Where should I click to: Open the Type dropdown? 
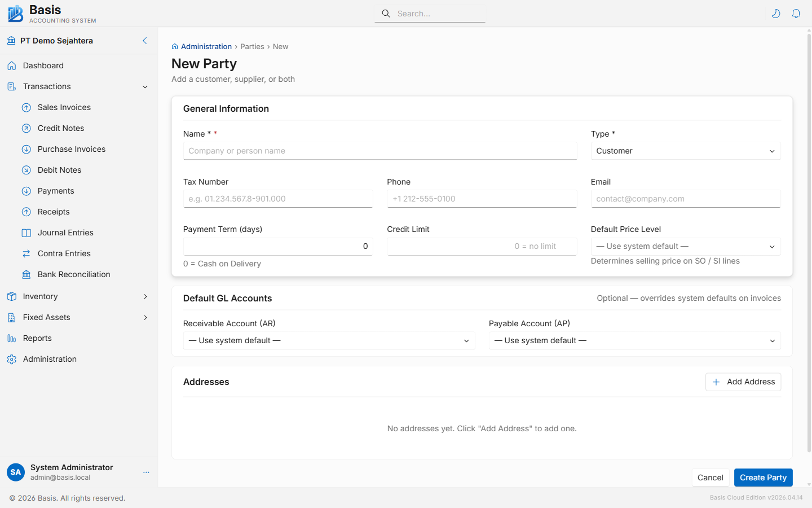(x=685, y=151)
